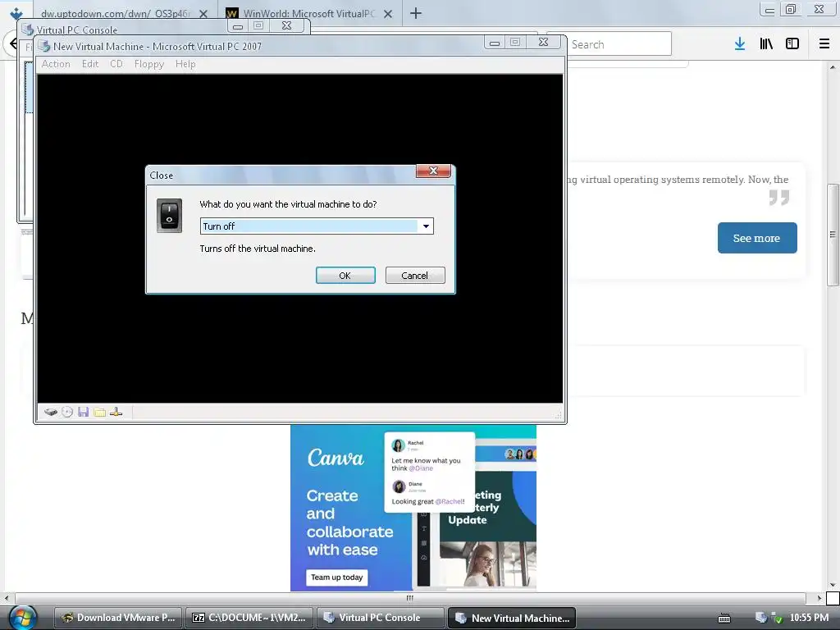Open the CD menu

tap(116, 64)
